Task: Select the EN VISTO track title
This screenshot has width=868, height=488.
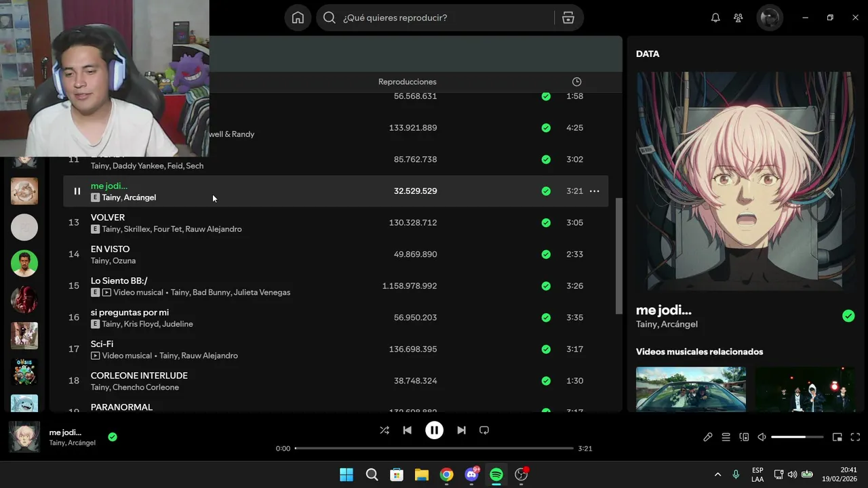Action: click(x=110, y=249)
